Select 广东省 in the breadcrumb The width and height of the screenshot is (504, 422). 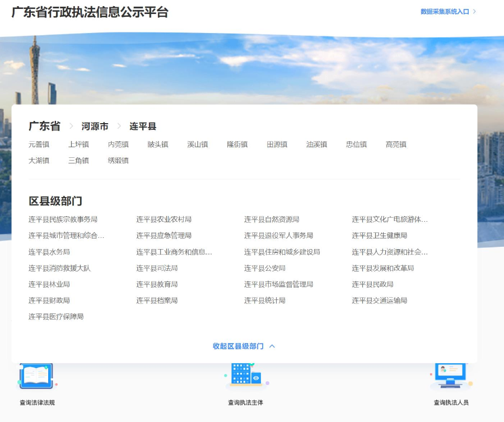44,126
